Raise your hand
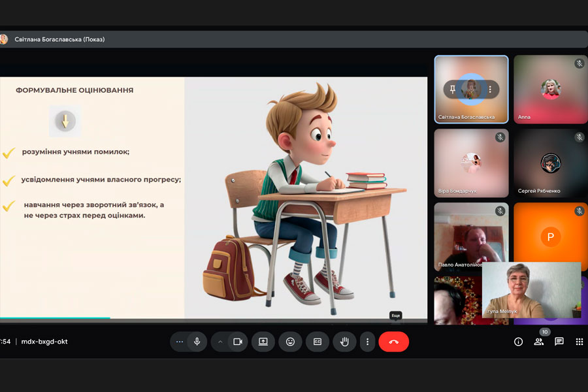Screen dimensions: 588x392 click(x=344, y=342)
